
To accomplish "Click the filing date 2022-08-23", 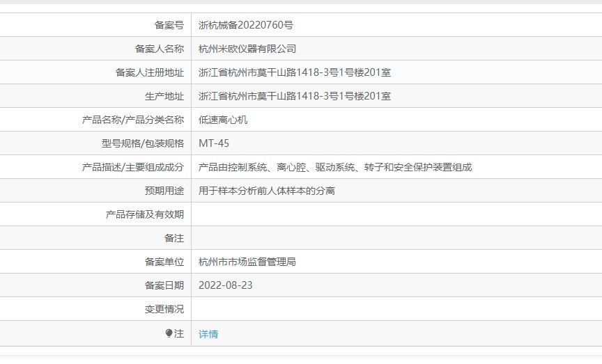I will point(226,285).
